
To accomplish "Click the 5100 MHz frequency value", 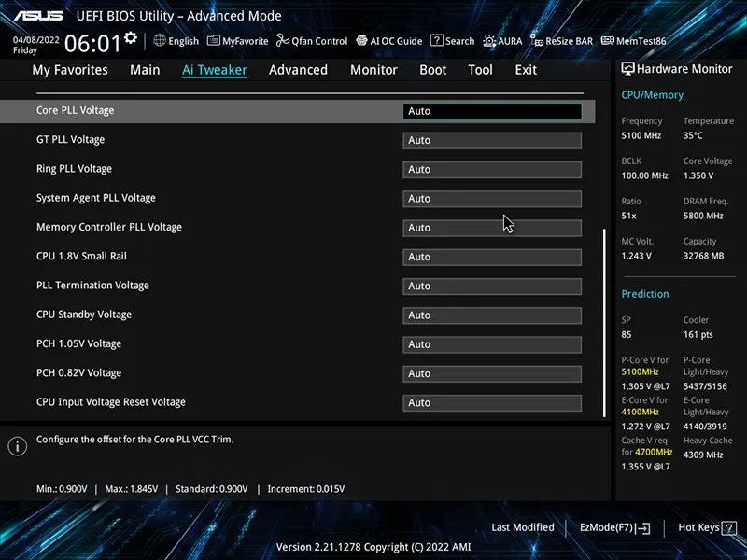I will (x=641, y=135).
